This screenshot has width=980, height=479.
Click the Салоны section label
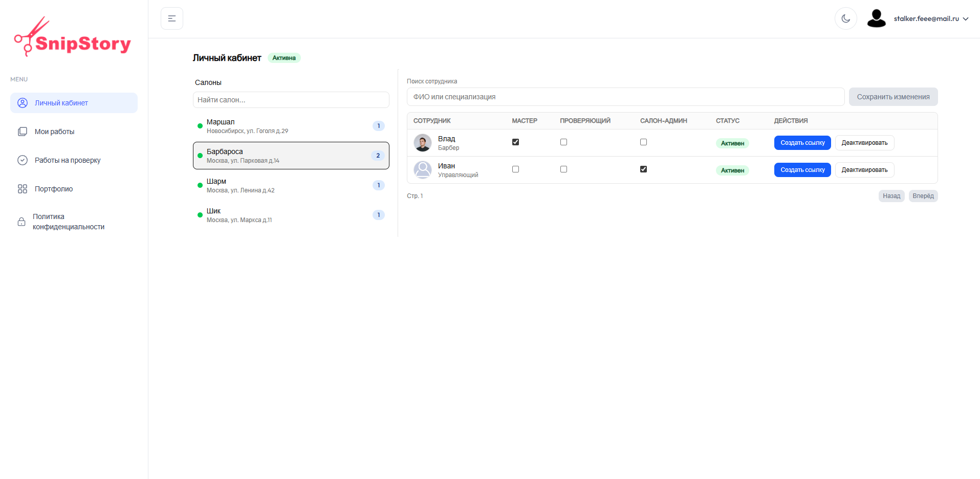pos(208,82)
